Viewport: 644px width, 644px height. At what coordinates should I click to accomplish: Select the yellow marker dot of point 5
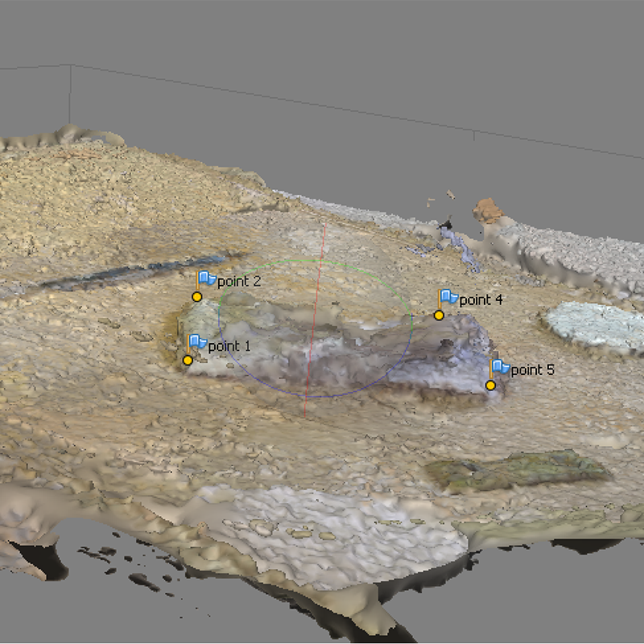(490, 386)
